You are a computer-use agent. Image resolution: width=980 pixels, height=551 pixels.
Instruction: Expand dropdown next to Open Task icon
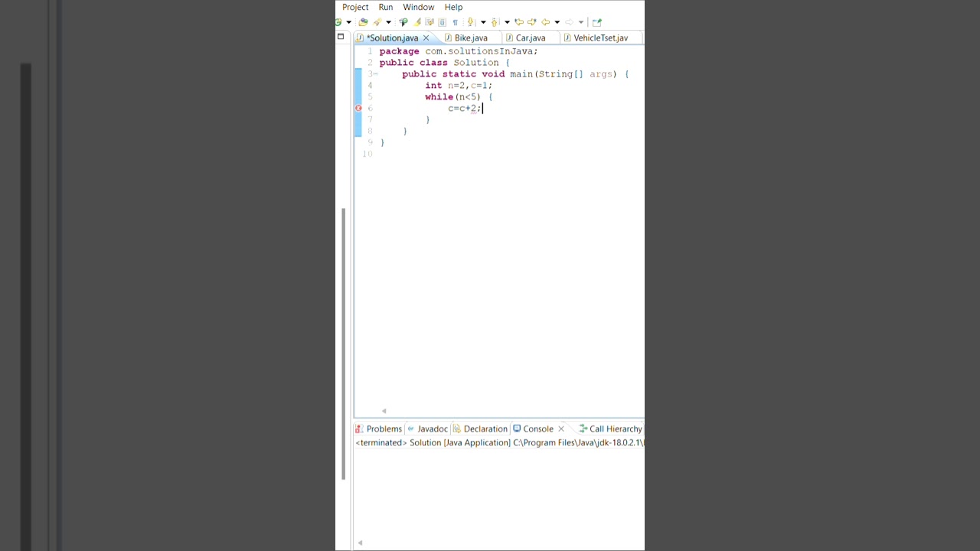click(388, 22)
